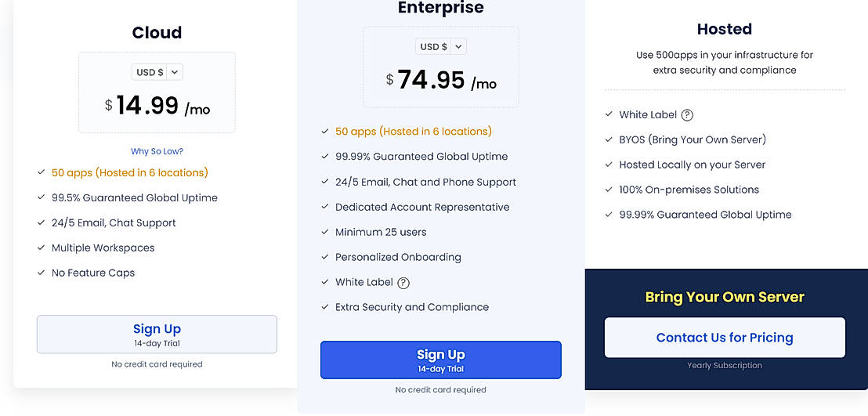Click the Enterprise plan's 50 apps link
Viewport: 868px width, 416px height.
pyautogui.click(x=414, y=132)
